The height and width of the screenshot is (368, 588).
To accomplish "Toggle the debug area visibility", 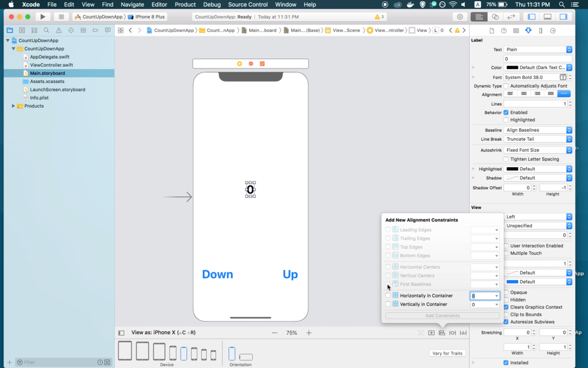I will pyautogui.click(x=547, y=17).
